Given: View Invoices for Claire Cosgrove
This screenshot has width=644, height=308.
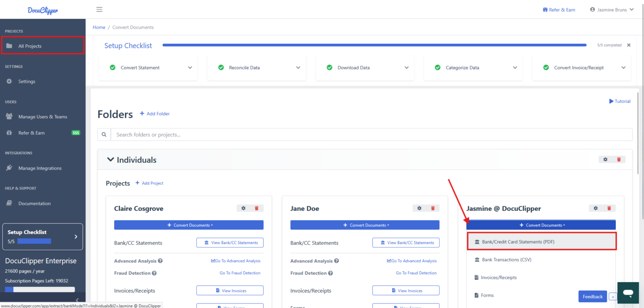Looking at the screenshot, I should pyautogui.click(x=230, y=291).
